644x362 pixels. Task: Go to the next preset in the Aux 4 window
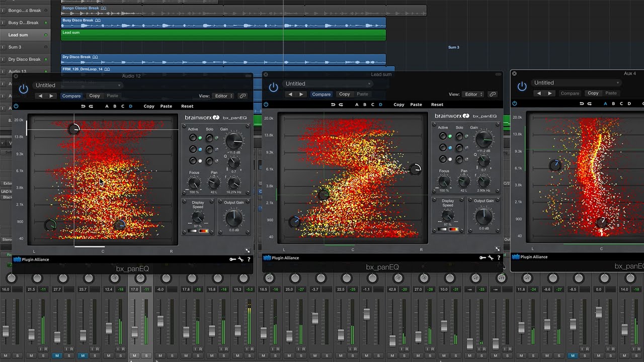point(550,94)
